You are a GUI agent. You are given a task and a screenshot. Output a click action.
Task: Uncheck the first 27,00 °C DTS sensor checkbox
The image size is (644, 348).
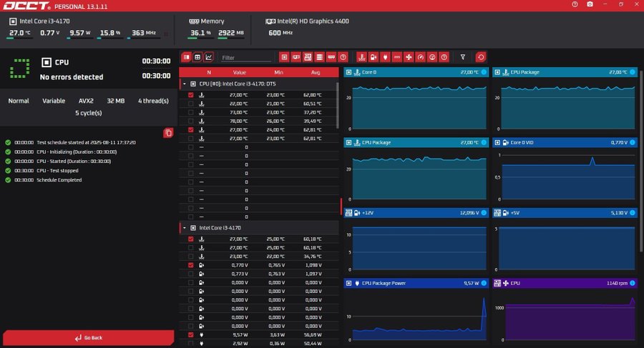pos(190,94)
